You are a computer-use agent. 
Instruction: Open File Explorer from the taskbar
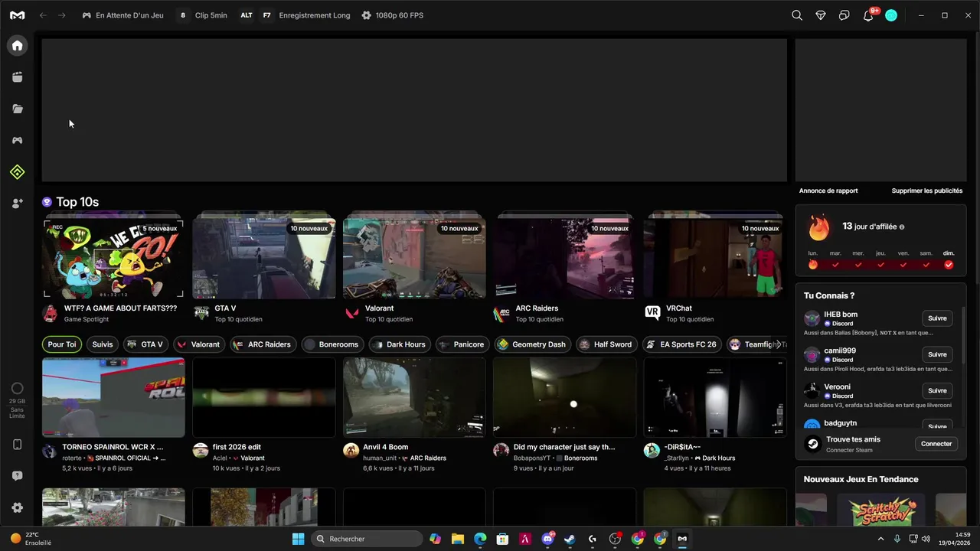coord(457,539)
